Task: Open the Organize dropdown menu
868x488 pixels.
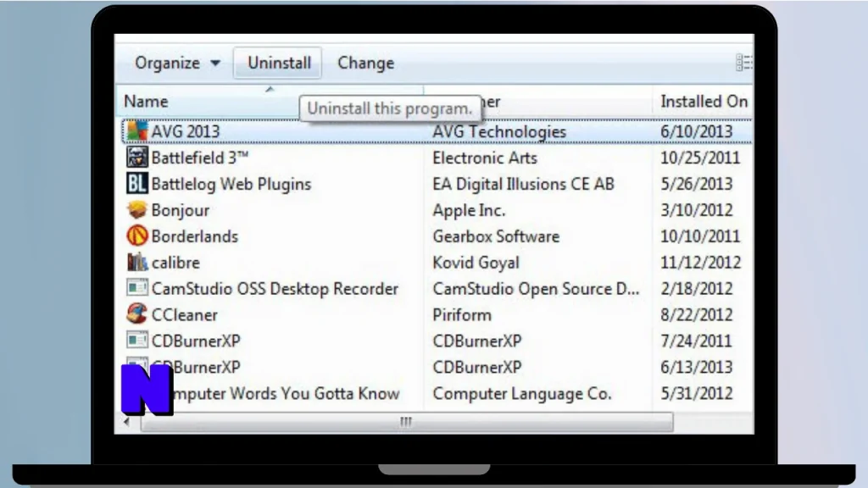Action: pyautogui.click(x=177, y=63)
